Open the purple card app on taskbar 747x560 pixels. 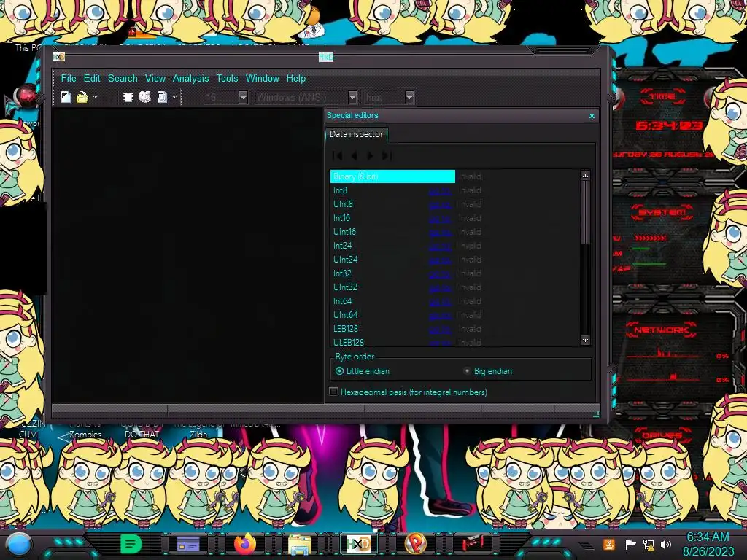[x=187, y=544]
